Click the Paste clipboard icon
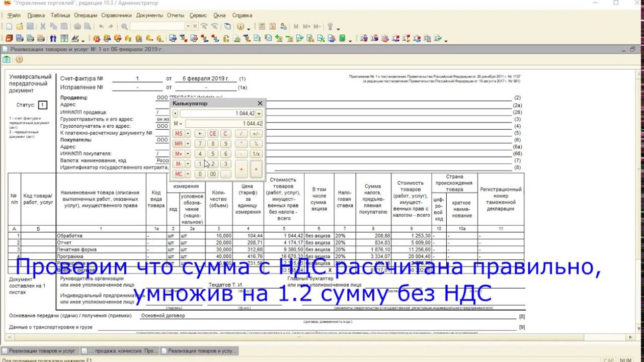The width and height of the screenshot is (644, 362). click(64, 26)
